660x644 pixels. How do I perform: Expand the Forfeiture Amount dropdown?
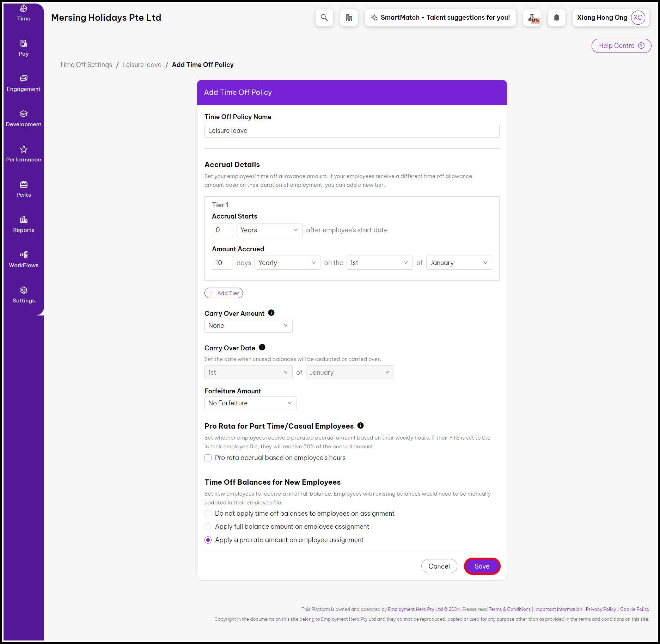(x=250, y=403)
